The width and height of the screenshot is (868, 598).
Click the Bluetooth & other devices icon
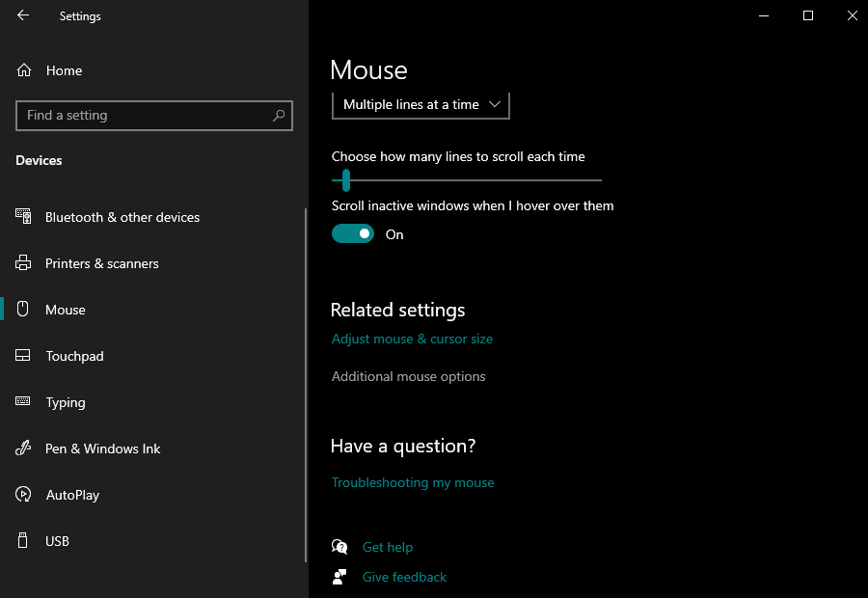click(24, 217)
